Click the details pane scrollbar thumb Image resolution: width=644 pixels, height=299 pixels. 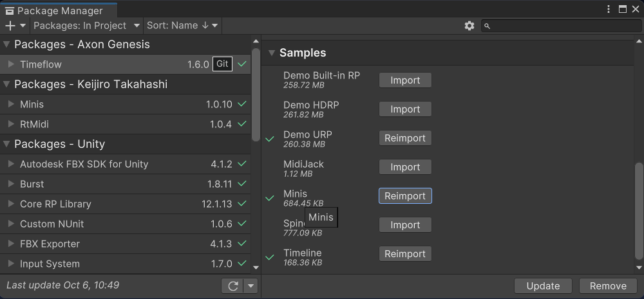point(639,211)
